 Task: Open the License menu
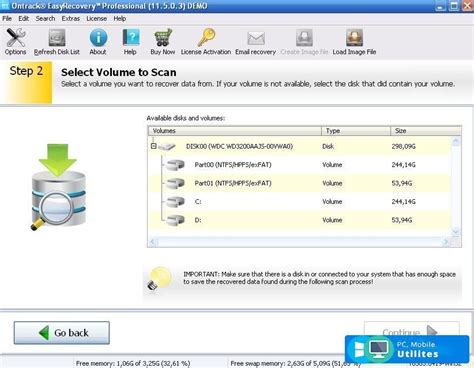97,19
